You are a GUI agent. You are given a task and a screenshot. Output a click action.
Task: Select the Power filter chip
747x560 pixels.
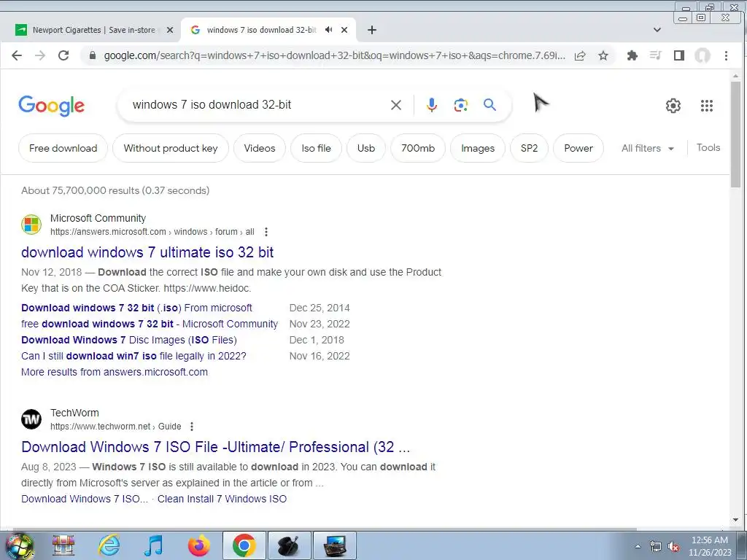coord(578,148)
